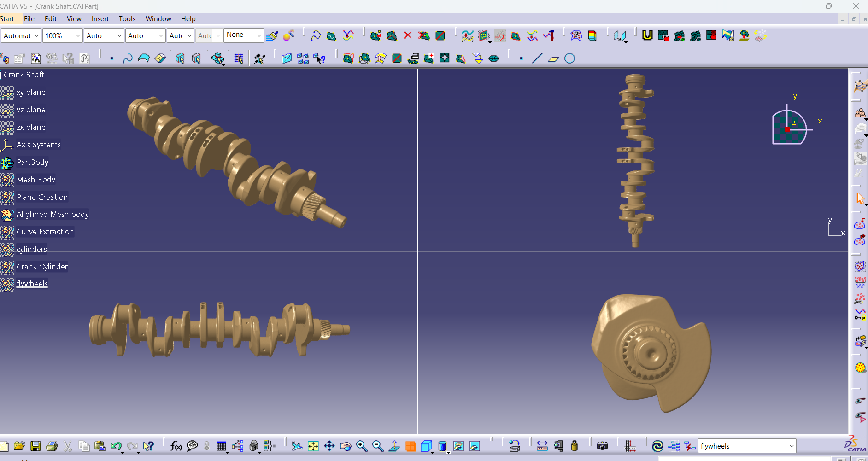Select 'Crank Cylinder' in the tree

(42, 267)
